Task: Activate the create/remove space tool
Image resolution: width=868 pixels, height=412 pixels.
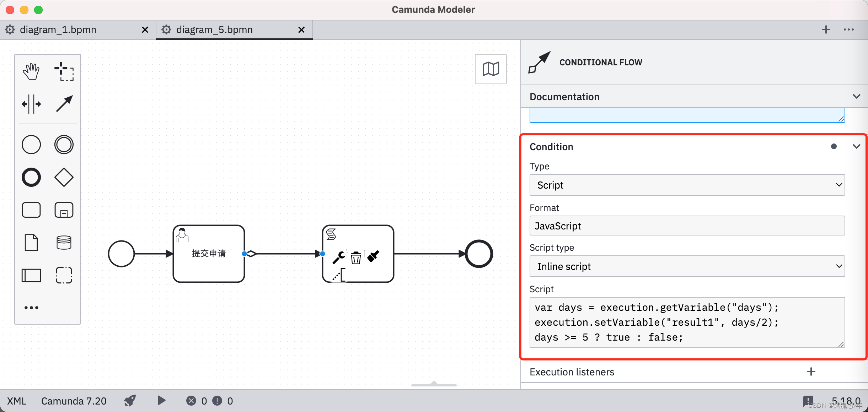Action: [x=31, y=104]
